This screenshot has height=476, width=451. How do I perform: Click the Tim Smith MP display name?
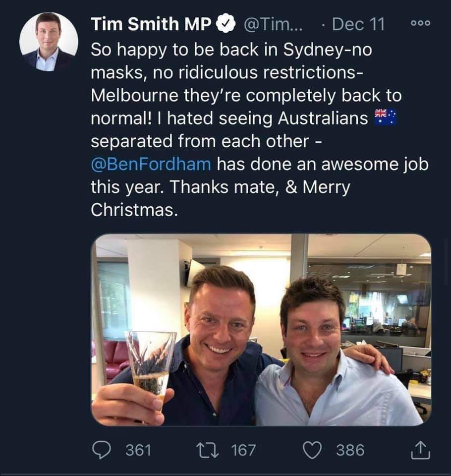tap(152, 25)
